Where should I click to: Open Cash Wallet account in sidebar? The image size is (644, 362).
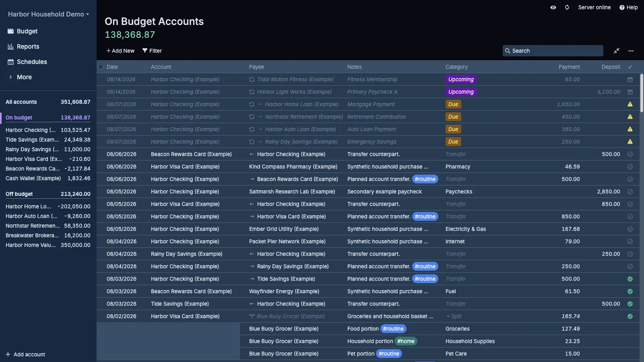pyautogui.click(x=48, y=178)
